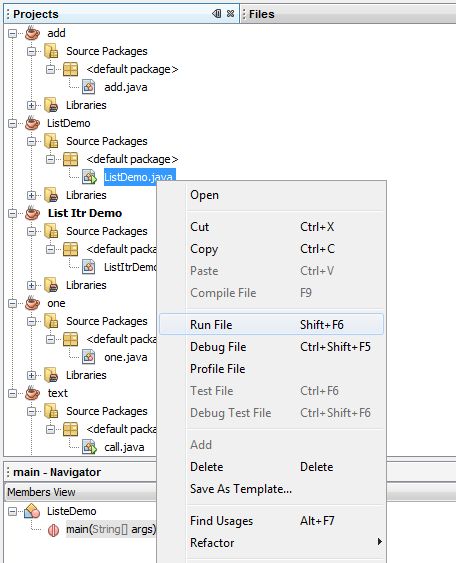
Task: Click Libraries folder icon under add project
Action: pos(51,105)
